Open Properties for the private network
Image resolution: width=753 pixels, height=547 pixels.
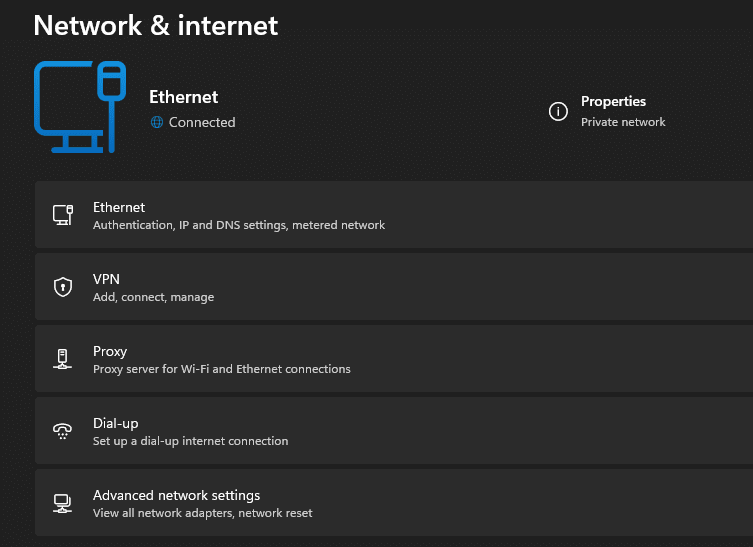point(613,101)
